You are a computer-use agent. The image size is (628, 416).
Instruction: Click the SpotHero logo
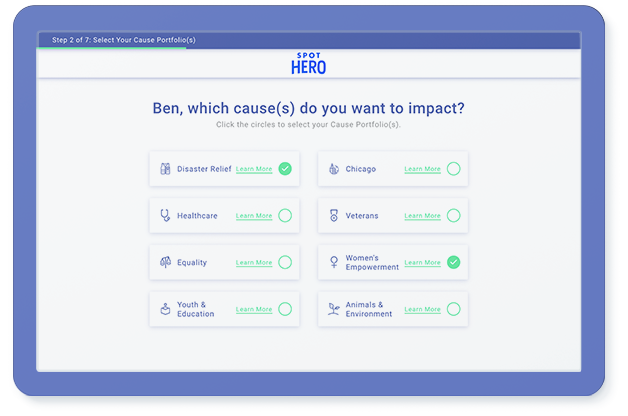[x=308, y=64]
